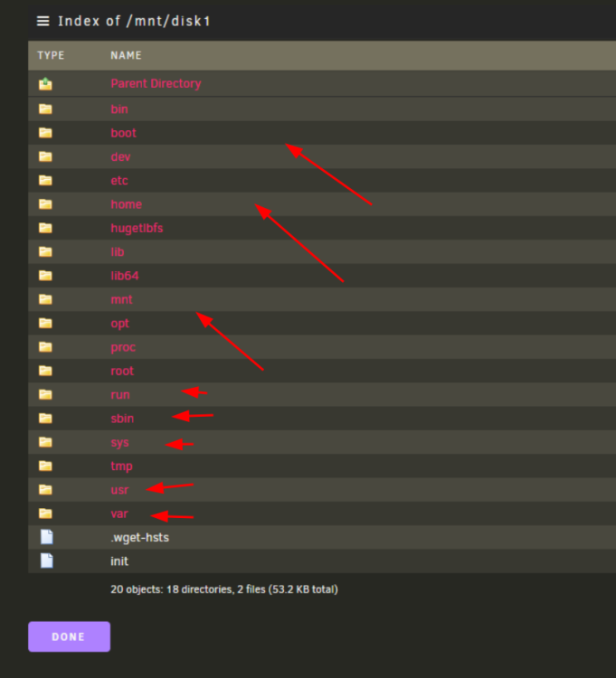Viewport: 616px width, 678px height.
Task: Click the Parent Directory up-folder icon
Action: (45, 84)
